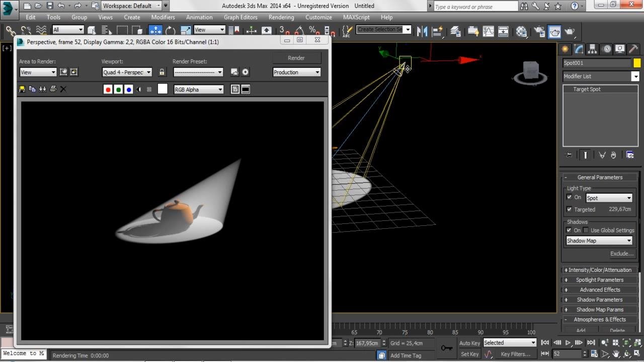Open the RGB Alpha channel dropdown
Image resolution: width=644 pixels, height=362 pixels.
199,89
